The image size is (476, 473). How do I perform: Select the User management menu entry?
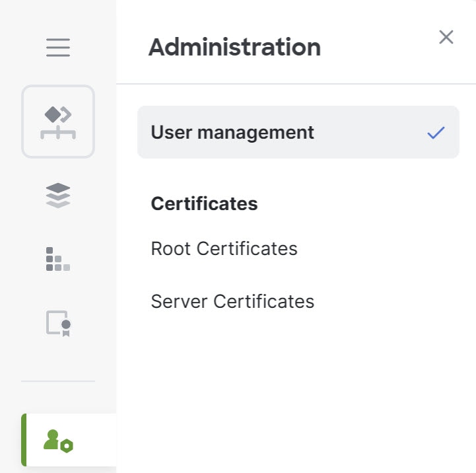click(x=232, y=132)
